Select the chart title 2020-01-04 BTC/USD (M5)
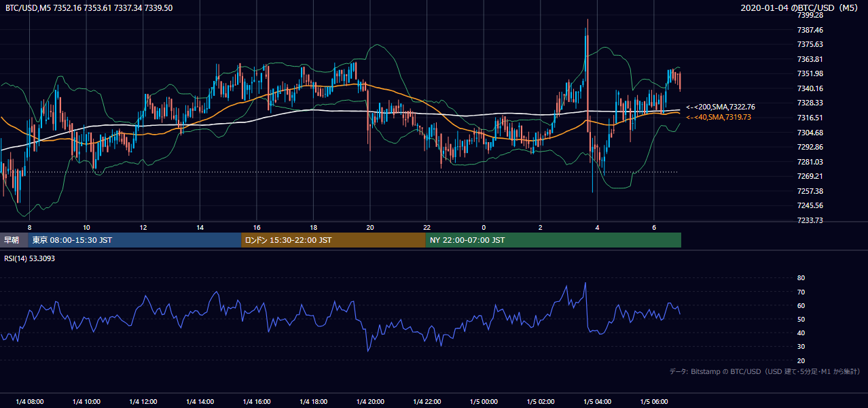Image resolution: width=868 pixels, height=408 pixels. tap(801, 7)
